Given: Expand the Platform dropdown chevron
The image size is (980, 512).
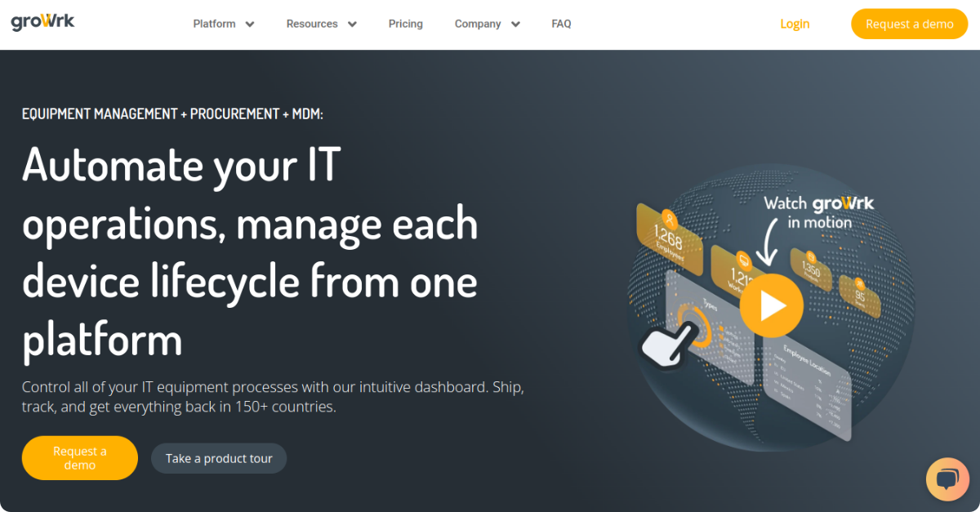Looking at the screenshot, I should coord(250,24).
